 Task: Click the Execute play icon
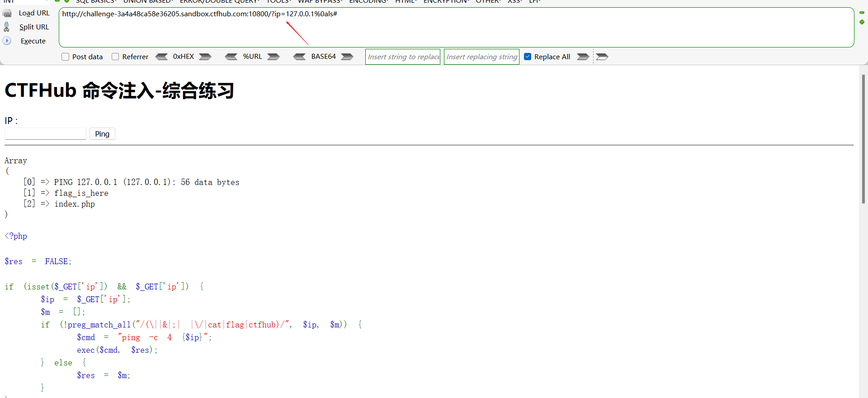(7, 41)
